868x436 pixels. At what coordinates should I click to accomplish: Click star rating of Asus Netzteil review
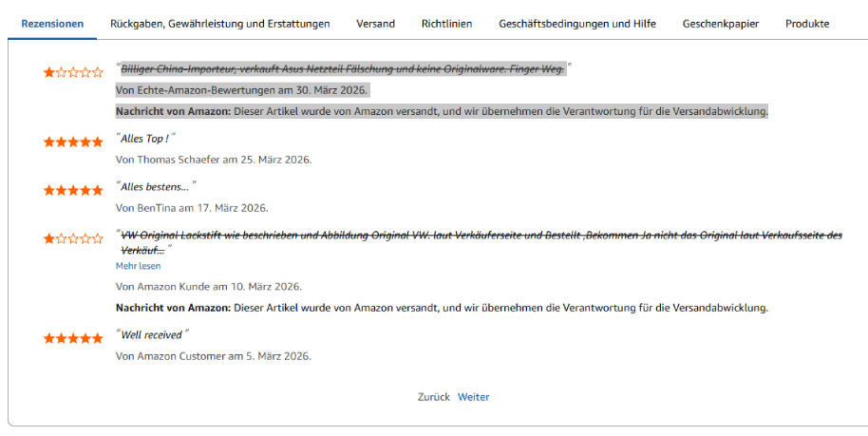coord(73,71)
